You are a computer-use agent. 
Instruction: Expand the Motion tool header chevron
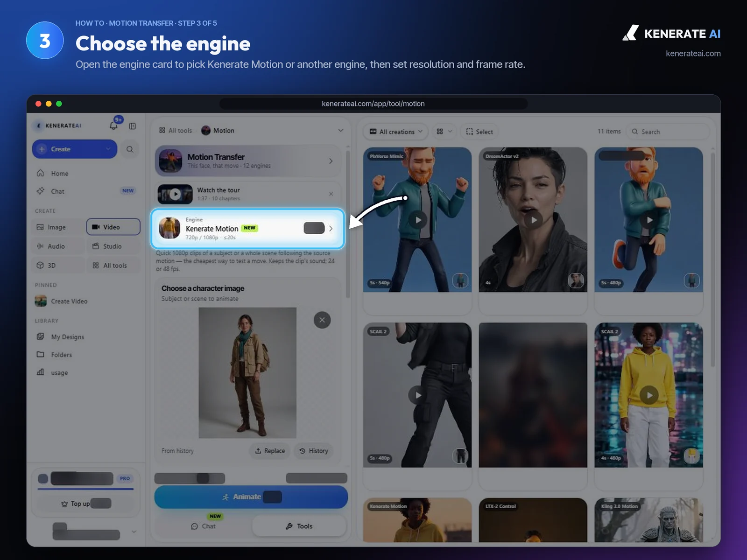coord(341,130)
